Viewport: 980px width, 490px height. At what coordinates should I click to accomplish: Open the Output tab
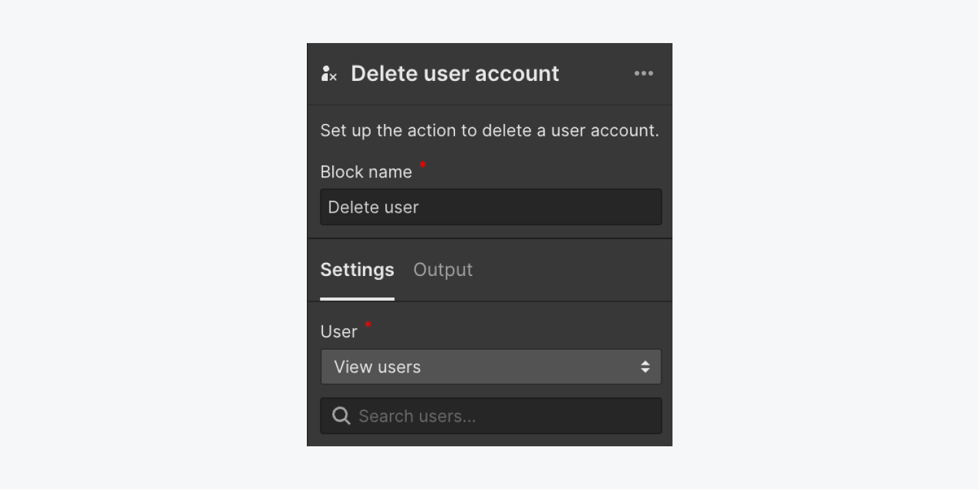[x=443, y=269]
